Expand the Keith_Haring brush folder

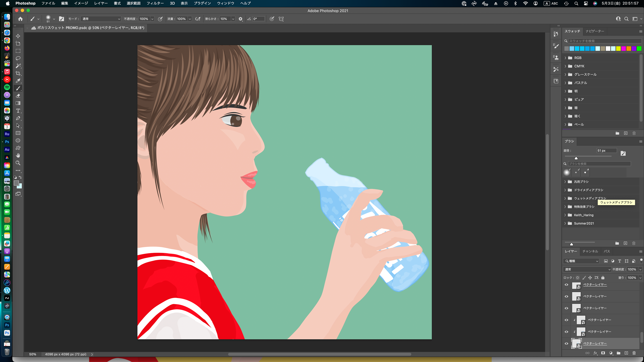point(565,215)
